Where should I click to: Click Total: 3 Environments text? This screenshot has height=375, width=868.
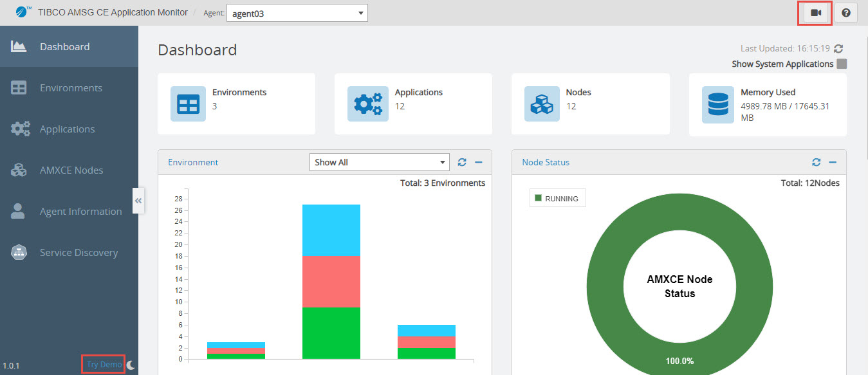tap(443, 183)
